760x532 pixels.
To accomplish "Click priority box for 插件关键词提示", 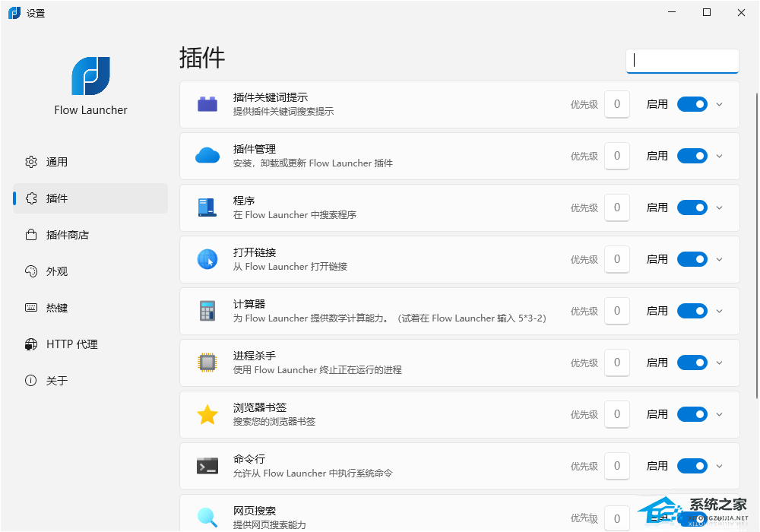I will click(x=617, y=104).
